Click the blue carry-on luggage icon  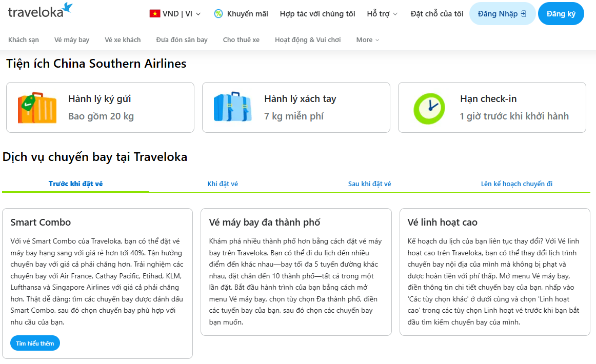pyautogui.click(x=233, y=107)
